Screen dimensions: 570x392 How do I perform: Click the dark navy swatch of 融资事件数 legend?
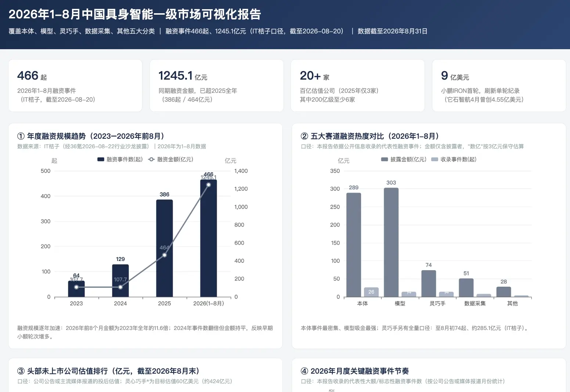coord(101,159)
